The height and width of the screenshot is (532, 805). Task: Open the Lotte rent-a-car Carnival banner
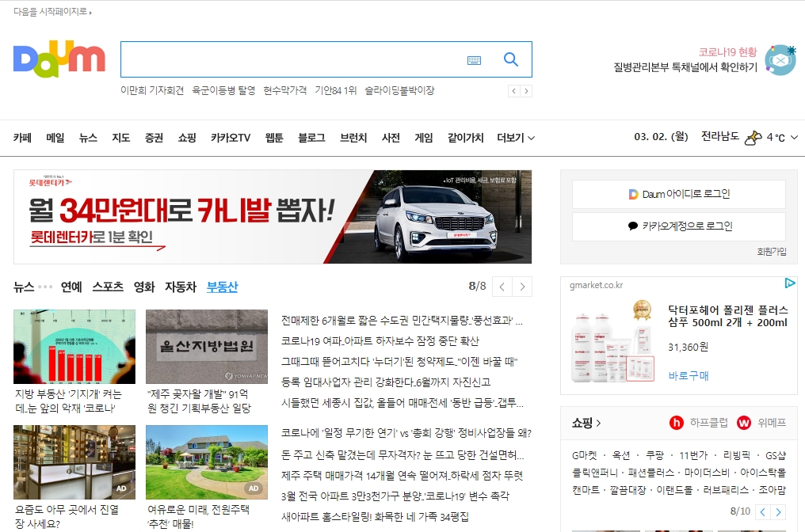273,217
